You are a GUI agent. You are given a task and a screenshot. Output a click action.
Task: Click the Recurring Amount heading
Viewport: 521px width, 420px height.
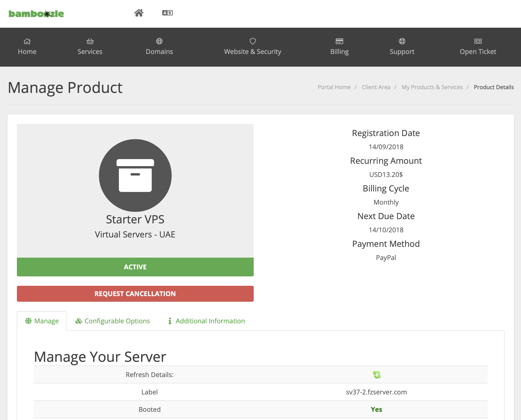coord(386,161)
